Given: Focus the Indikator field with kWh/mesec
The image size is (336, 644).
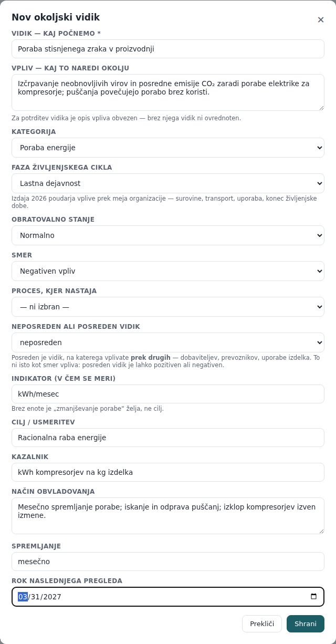Looking at the screenshot, I should point(168,394).
